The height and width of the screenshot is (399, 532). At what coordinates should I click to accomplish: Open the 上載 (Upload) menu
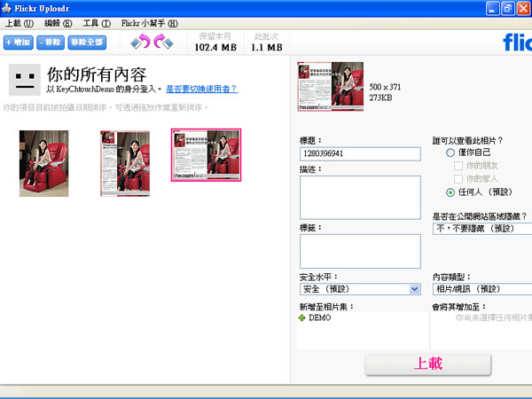(x=20, y=22)
